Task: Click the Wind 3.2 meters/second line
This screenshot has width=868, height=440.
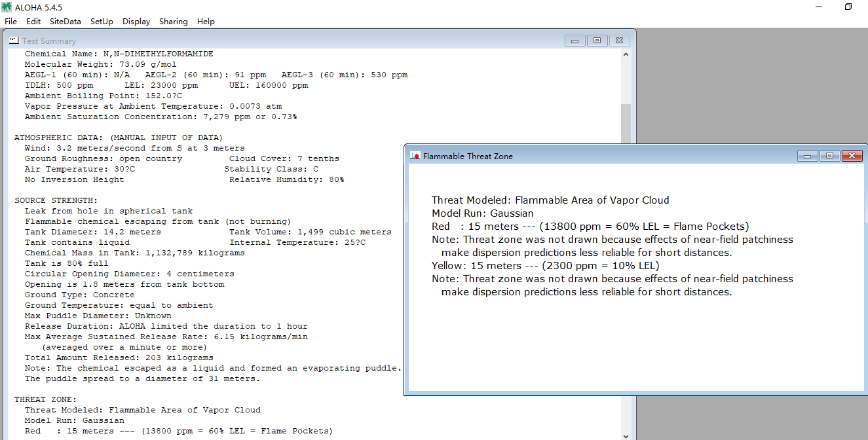Action: (x=135, y=148)
